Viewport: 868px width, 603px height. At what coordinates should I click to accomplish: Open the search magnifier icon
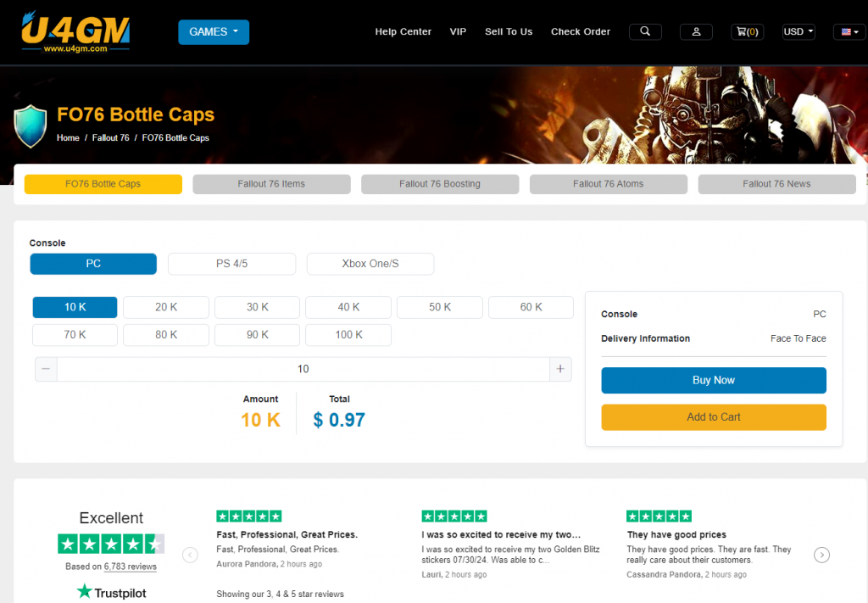(x=645, y=31)
